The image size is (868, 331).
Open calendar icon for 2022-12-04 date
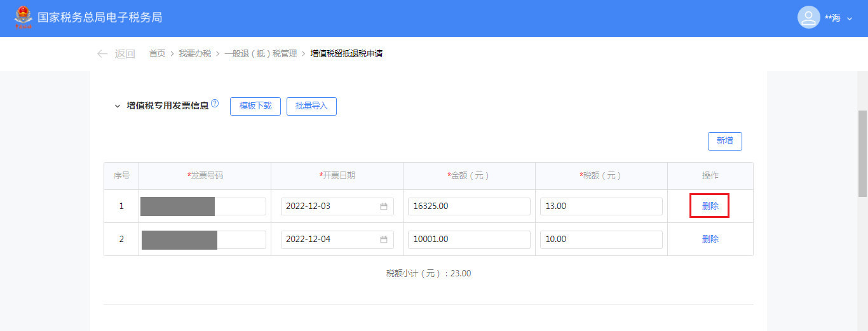(x=384, y=240)
